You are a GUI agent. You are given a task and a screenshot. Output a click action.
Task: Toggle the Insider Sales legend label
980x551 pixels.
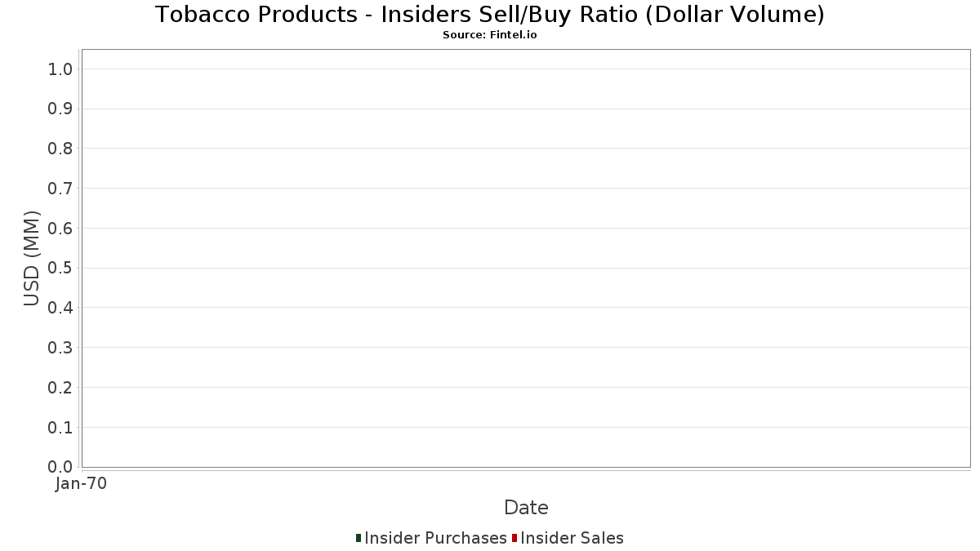(572, 538)
